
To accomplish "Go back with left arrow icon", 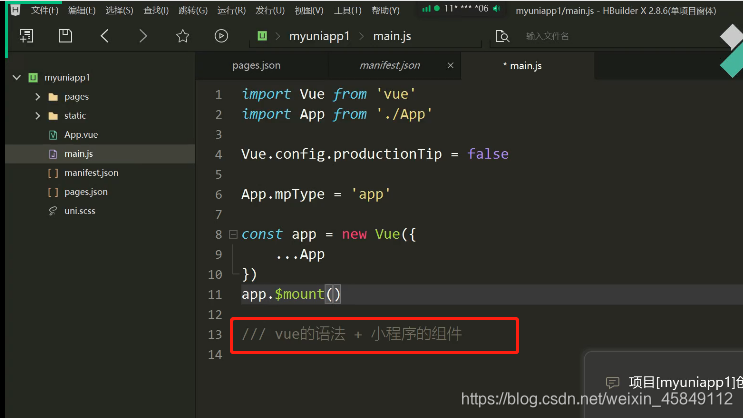I will (x=105, y=36).
